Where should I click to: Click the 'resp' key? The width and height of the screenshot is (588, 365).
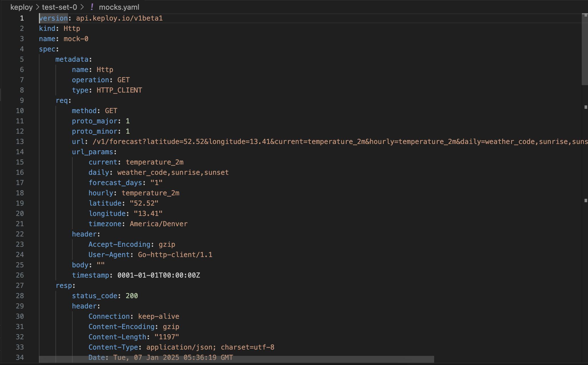coord(64,286)
